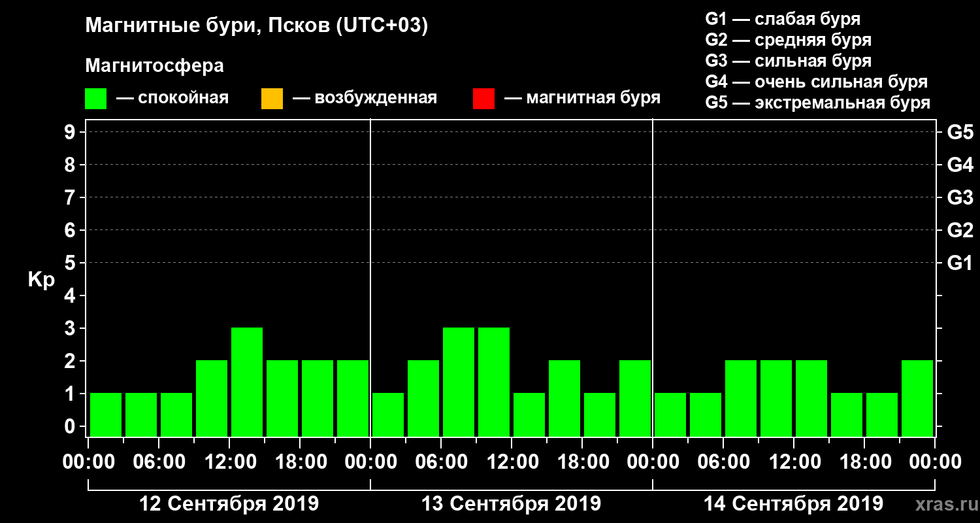Click the '— возбужденная' legend label
Screen dimensions: 980x523
click(365, 98)
